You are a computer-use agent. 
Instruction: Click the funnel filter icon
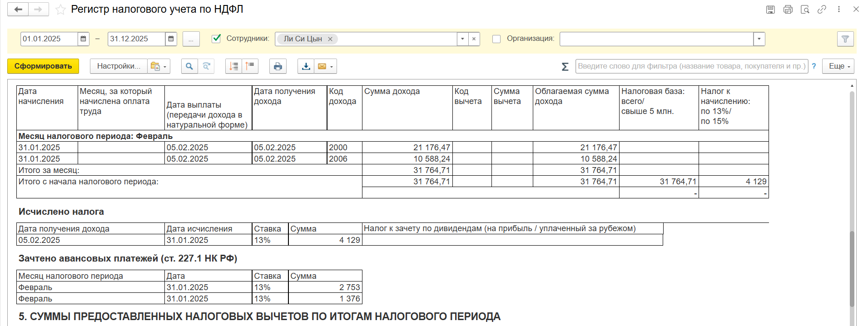[845, 39]
